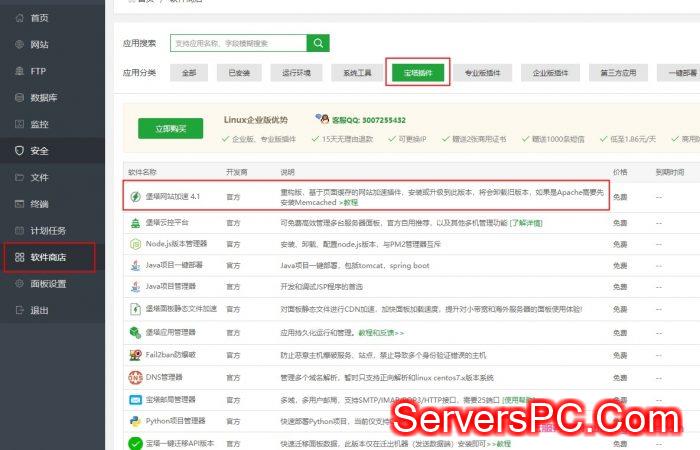Click 退出 to log out

point(39,310)
